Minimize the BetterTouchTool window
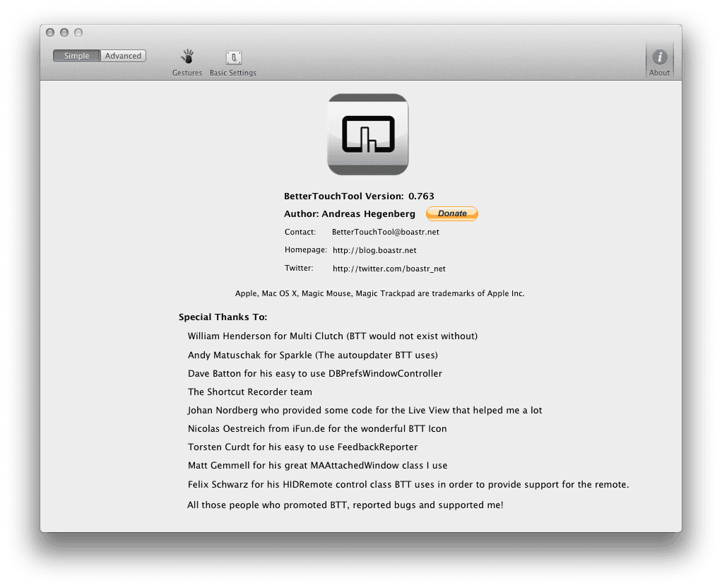Image resolution: width=722 pixels, height=588 pixels. [64, 32]
